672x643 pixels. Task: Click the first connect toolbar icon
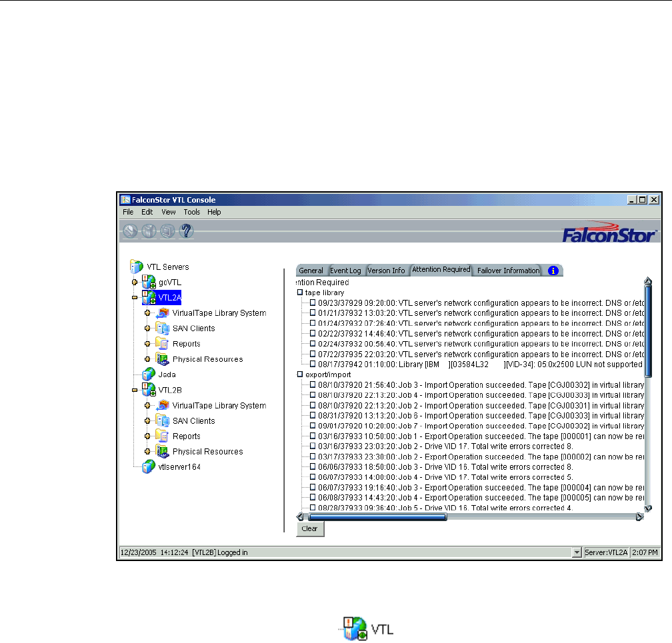point(130,231)
